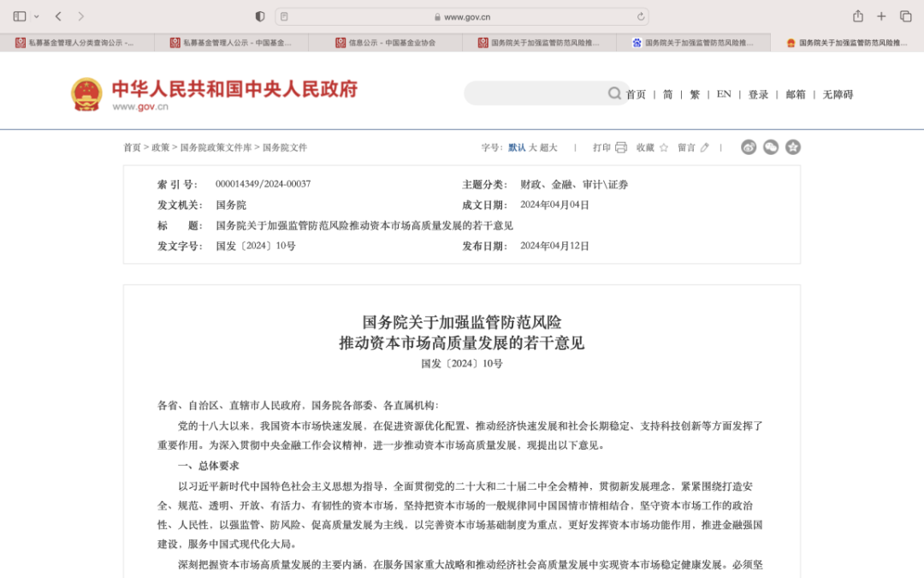The height and width of the screenshot is (578, 924).
Task: Click the site search input field
Action: coord(535,93)
